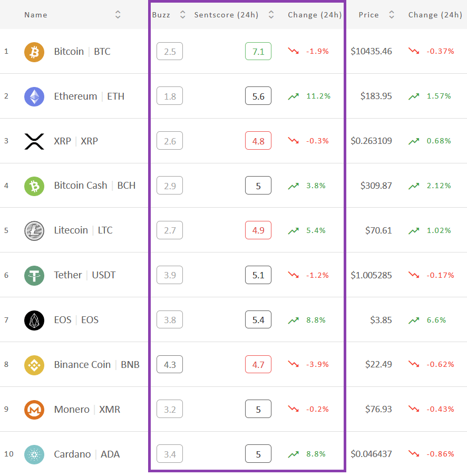Open the Binance Coin BNB link

coord(96,365)
